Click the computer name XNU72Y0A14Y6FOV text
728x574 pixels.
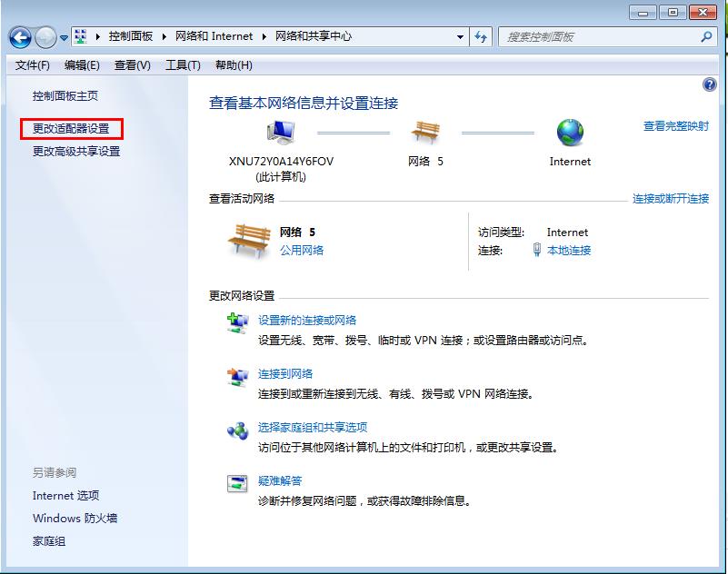tap(281, 162)
